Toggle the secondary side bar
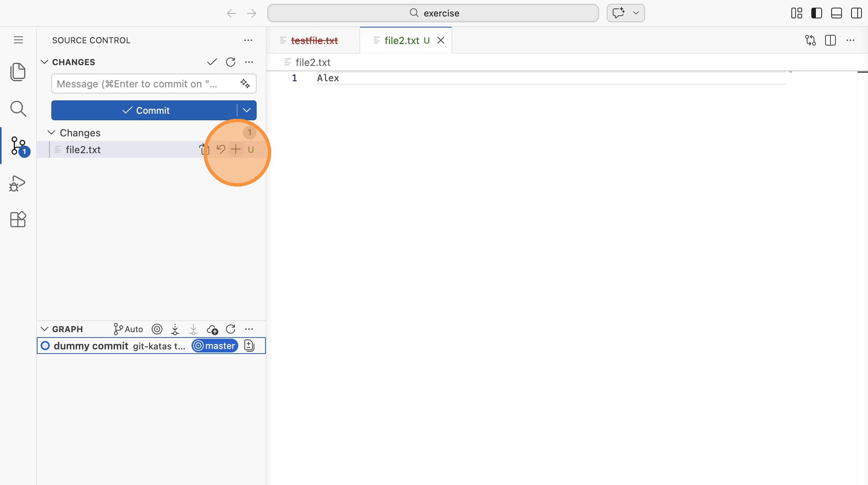Image resolution: width=868 pixels, height=485 pixels. click(x=856, y=13)
